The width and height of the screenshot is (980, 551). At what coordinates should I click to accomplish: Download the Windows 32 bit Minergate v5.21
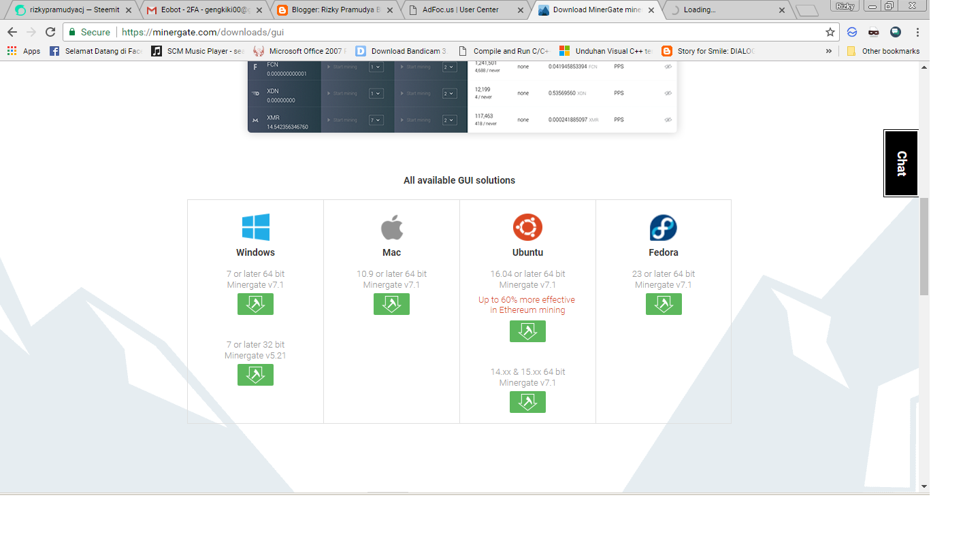[x=255, y=375]
